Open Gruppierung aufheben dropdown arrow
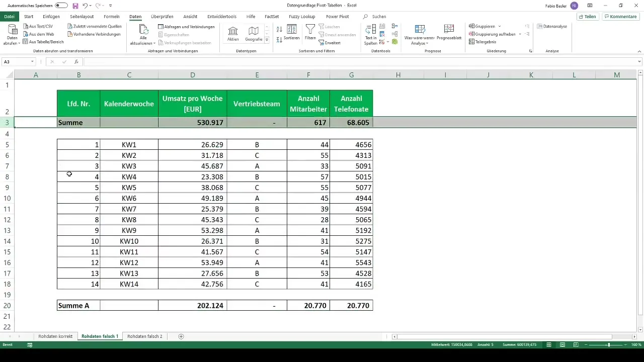 tap(520, 34)
